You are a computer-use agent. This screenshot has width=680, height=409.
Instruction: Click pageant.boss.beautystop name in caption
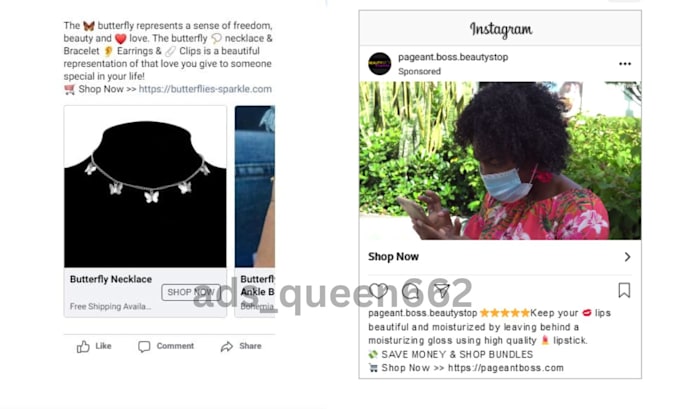[x=423, y=313]
